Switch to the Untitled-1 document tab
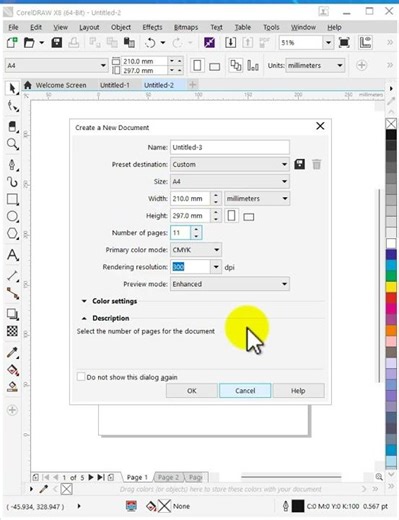 click(x=115, y=85)
